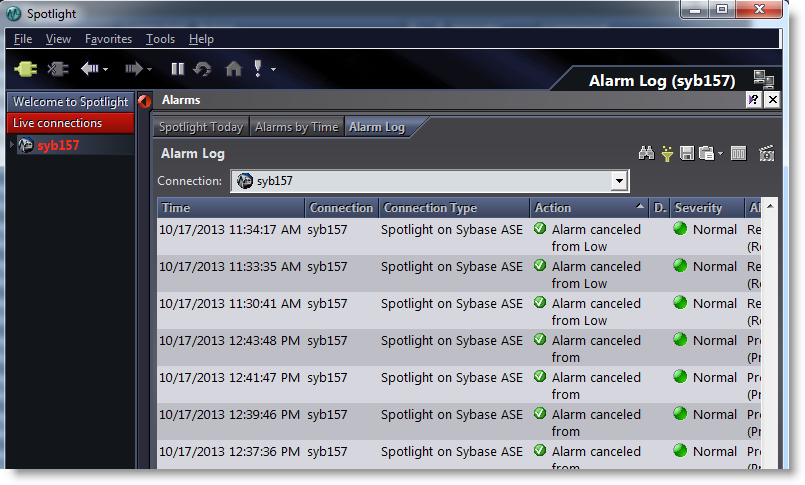Image resolution: width=805 pixels, height=485 pixels.
Task: Open the alarm exclamation icon dropdown arrow
Action: tap(273, 69)
